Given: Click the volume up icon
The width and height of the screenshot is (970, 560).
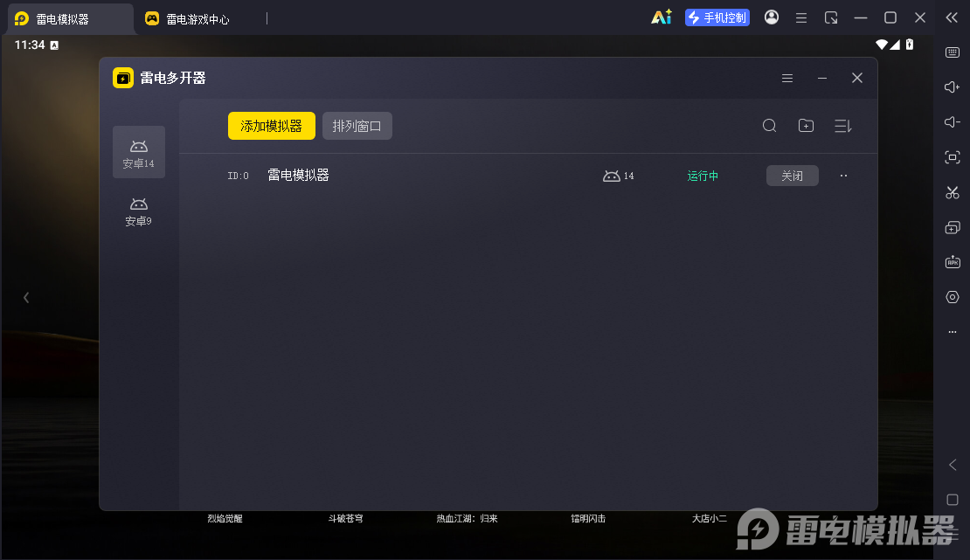Looking at the screenshot, I should click(953, 87).
